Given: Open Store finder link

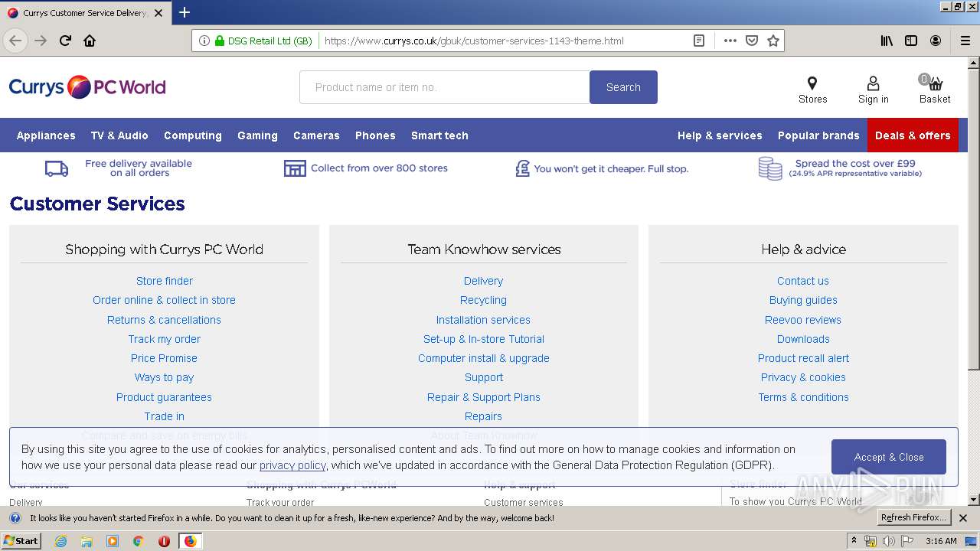Looking at the screenshot, I should pos(165,281).
